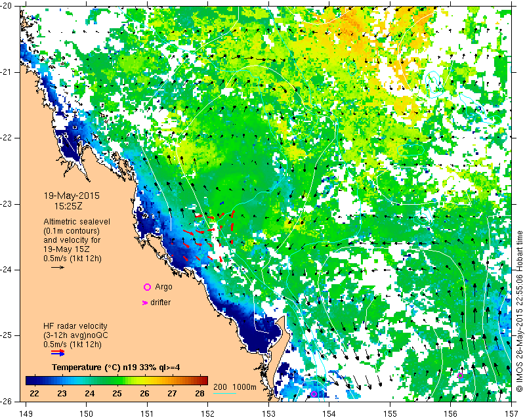Click the color bar tick label 24
525x420 pixels.
click(89, 393)
